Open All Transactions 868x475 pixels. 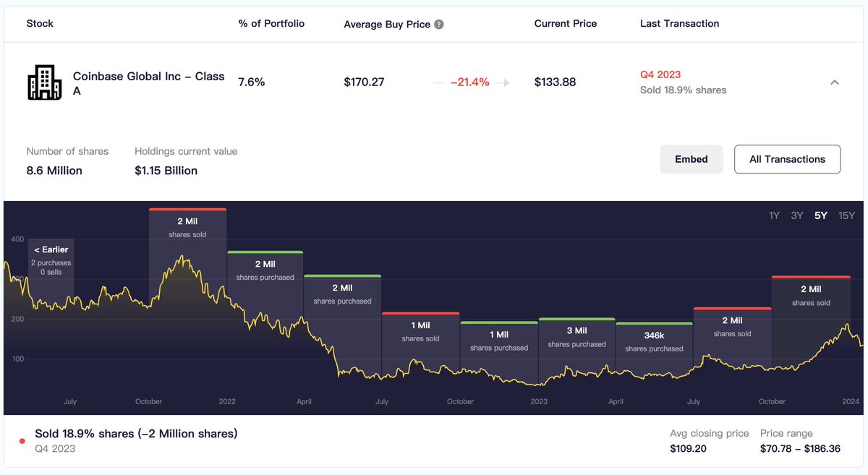787,158
